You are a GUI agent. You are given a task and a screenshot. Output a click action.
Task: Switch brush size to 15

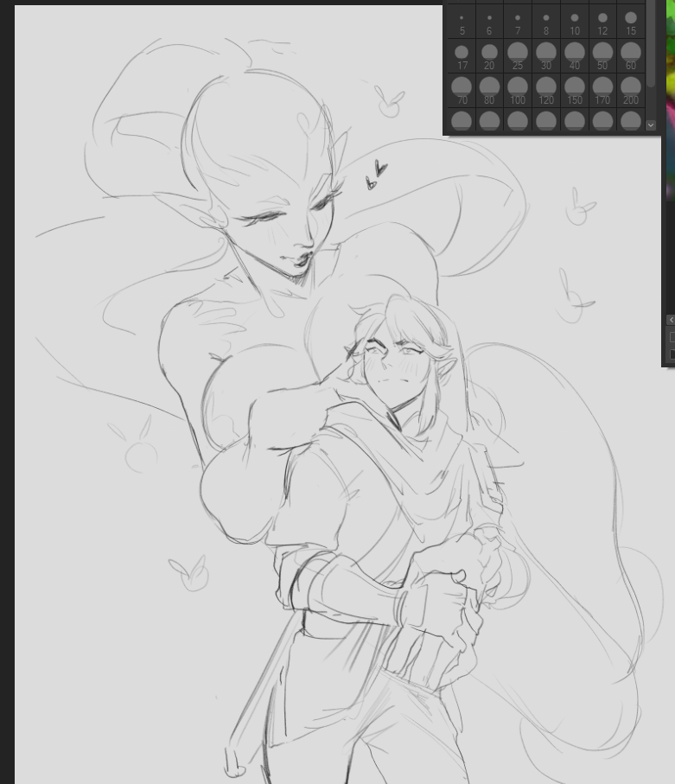631,22
